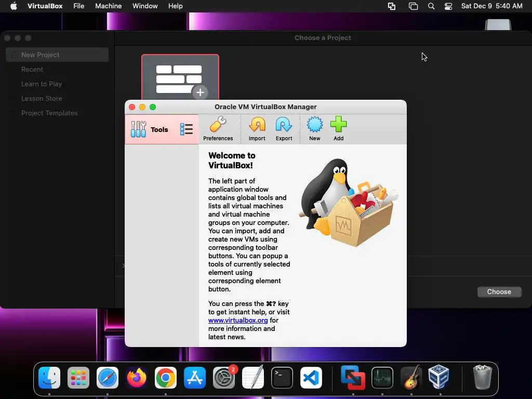The image size is (532, 399).
Task: Open Launchpad from the Dock
Action: [x=78, y=378]
